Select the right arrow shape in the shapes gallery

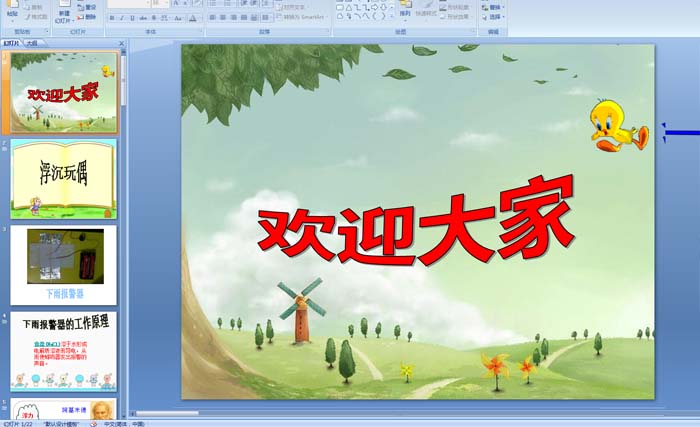[375, 7]
